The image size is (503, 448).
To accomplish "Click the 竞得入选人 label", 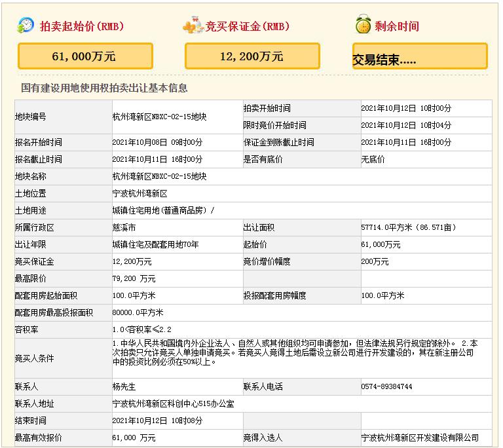I will click(263, 438).
